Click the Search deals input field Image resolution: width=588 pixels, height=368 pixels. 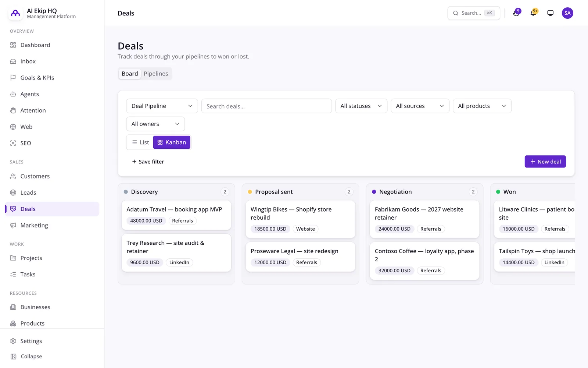[266, 106]
